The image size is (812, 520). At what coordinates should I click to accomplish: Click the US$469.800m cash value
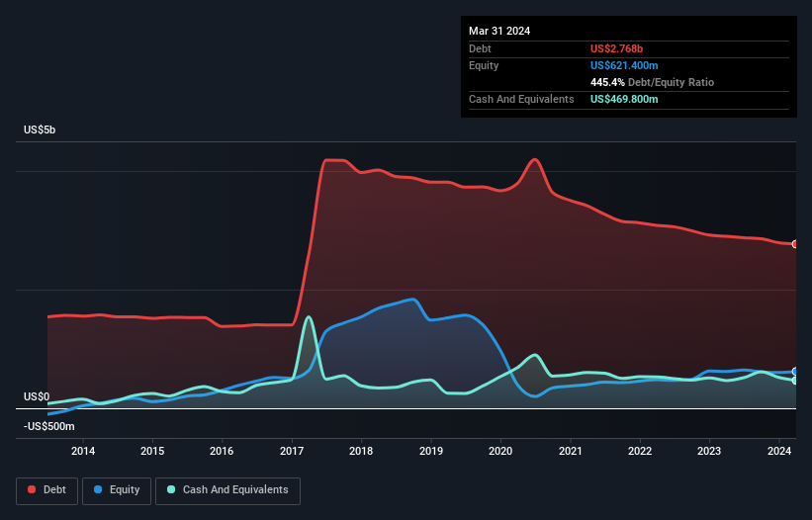click(x=624, y=99)
